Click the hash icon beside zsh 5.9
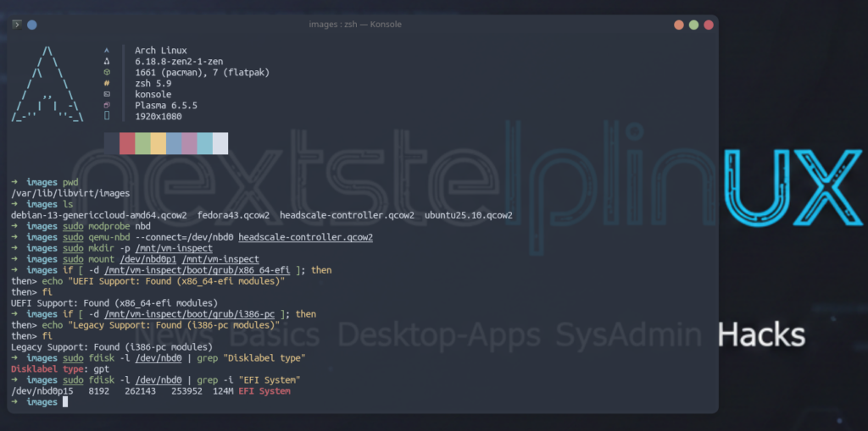 pyautogui.click(x=107, y=84)
